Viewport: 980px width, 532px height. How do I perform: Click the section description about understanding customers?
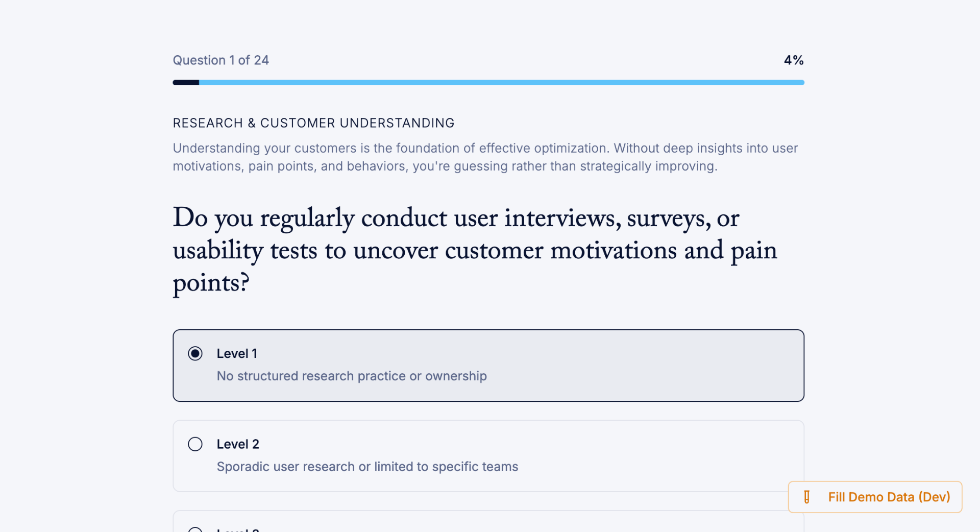(x=485, y=157)
